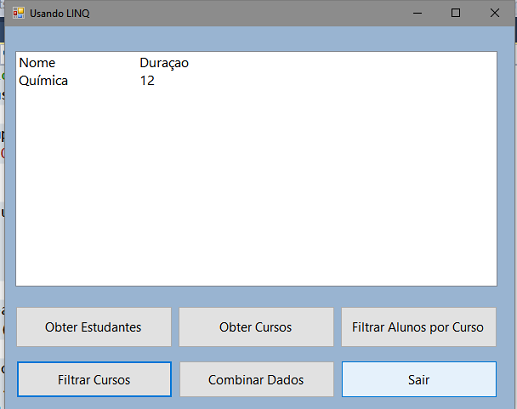Select the Química row in the list

256,81
